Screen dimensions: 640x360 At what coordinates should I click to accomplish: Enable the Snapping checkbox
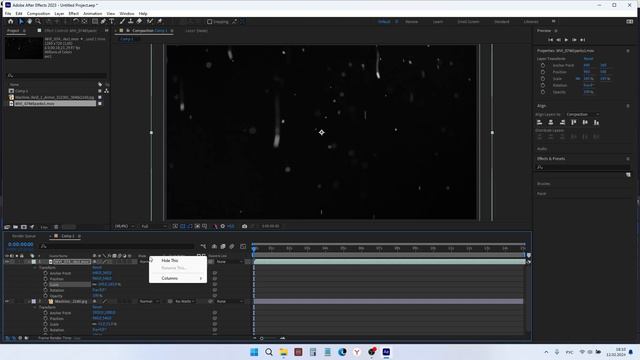click(210, 22)
